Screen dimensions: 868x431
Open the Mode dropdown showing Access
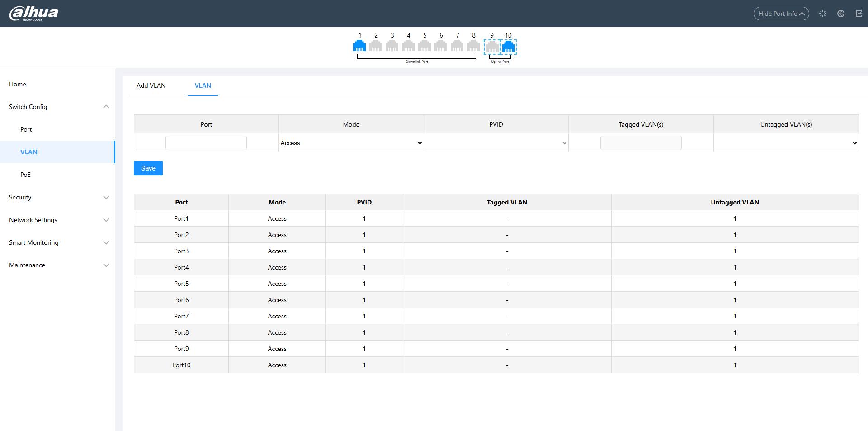tap(351, 143)
